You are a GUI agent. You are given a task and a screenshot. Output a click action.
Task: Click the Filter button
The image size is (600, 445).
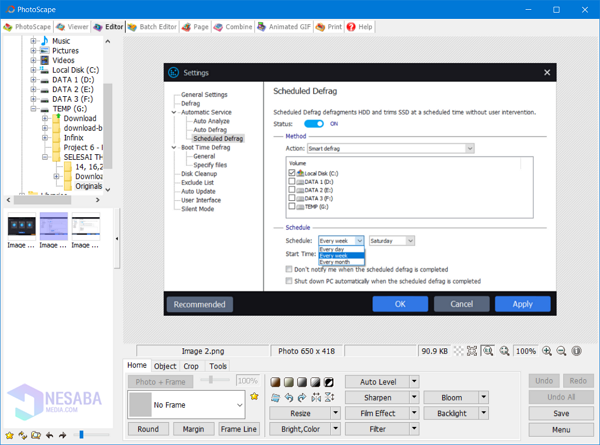tap(377, 429)
